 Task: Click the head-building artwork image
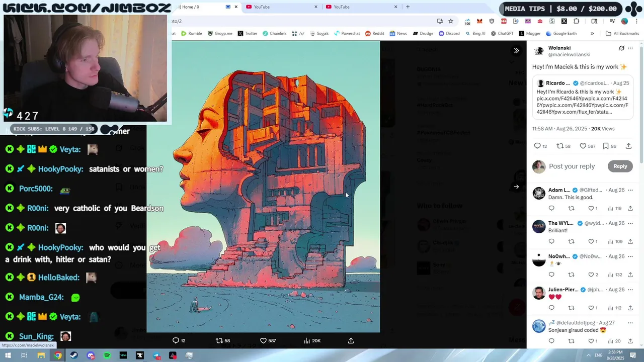[263, 187]
